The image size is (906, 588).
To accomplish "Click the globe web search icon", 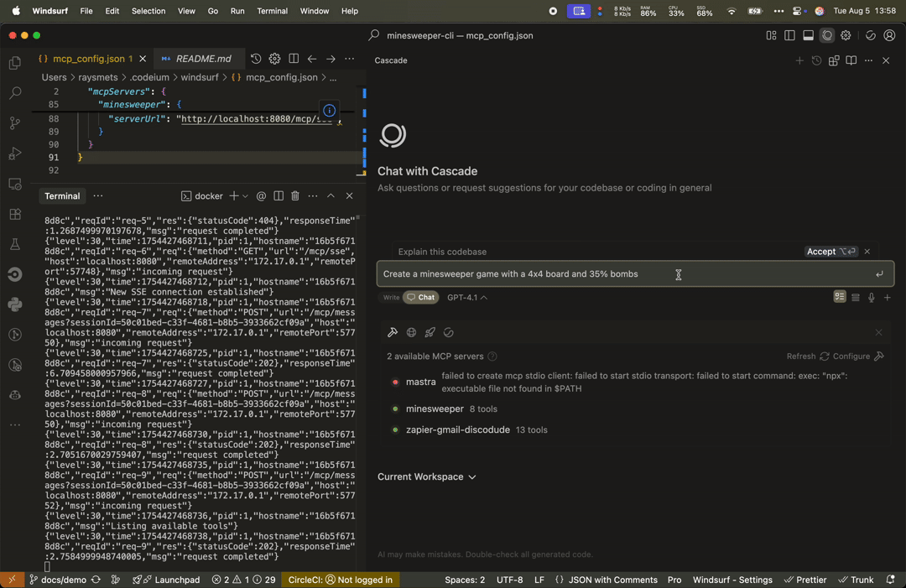I will coord(411,332).
